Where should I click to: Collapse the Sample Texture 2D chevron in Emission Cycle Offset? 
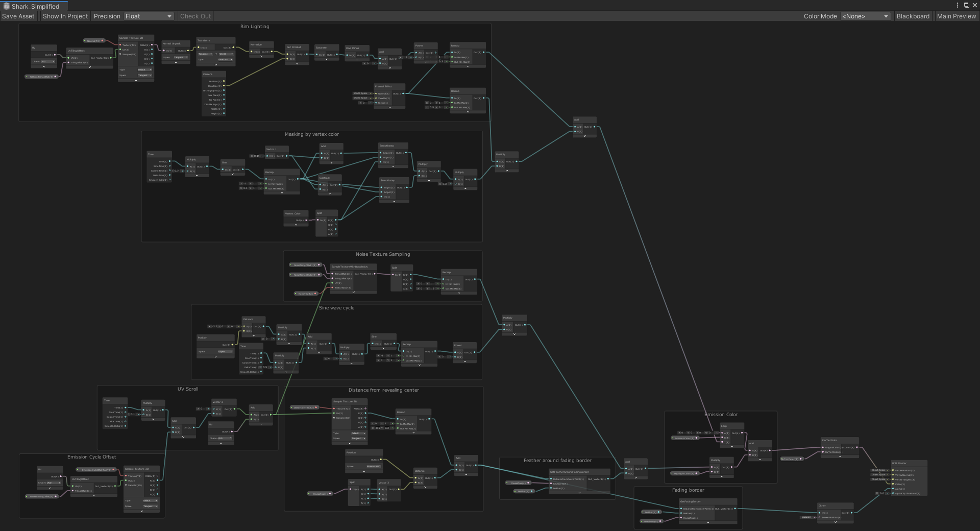[x=141, y=511]
